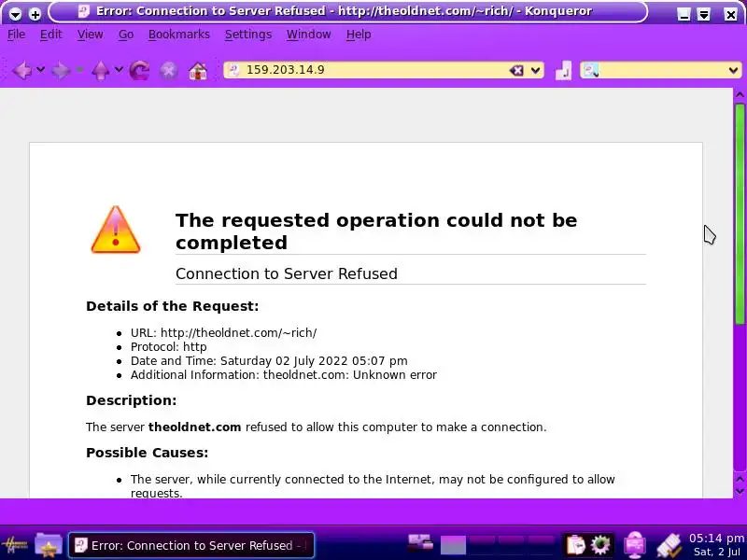
Task: Open the Back history dropdown arrow
Action: (40, 70)
